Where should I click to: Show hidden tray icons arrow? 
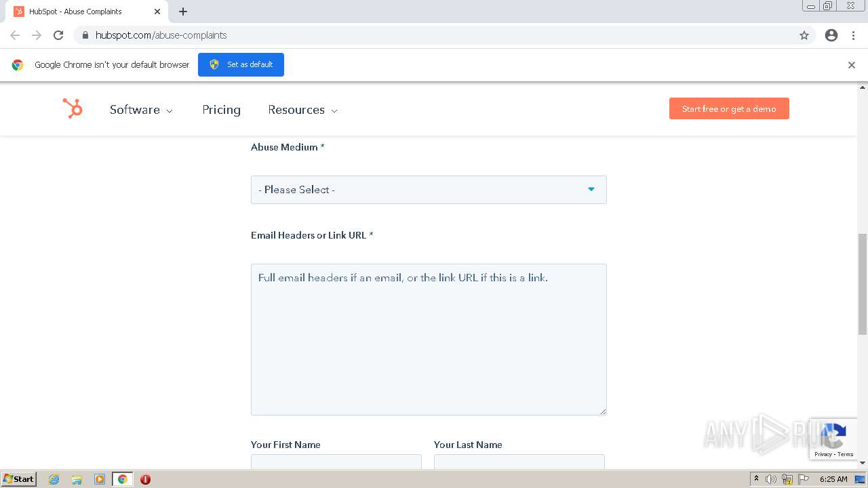[x=756, y=479]
